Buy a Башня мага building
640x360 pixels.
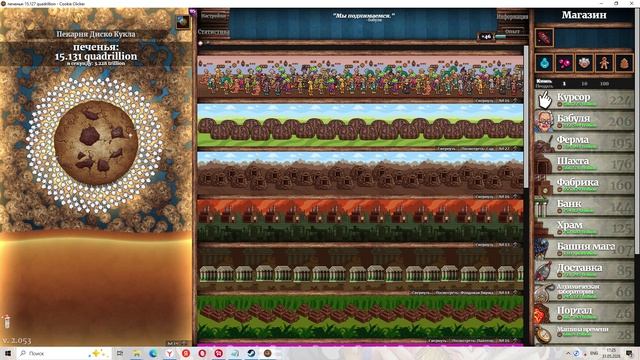click(x=584, y=249)
